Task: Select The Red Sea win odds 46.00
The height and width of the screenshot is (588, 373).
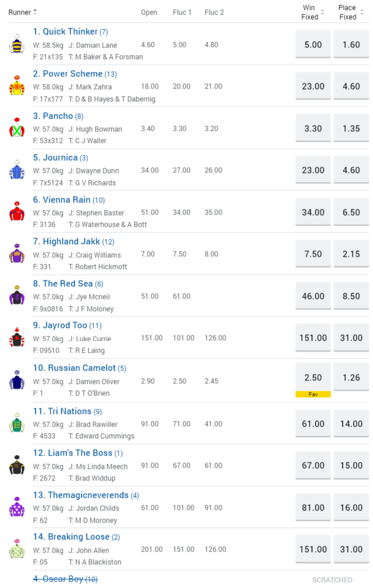Action: pos(313,296)
